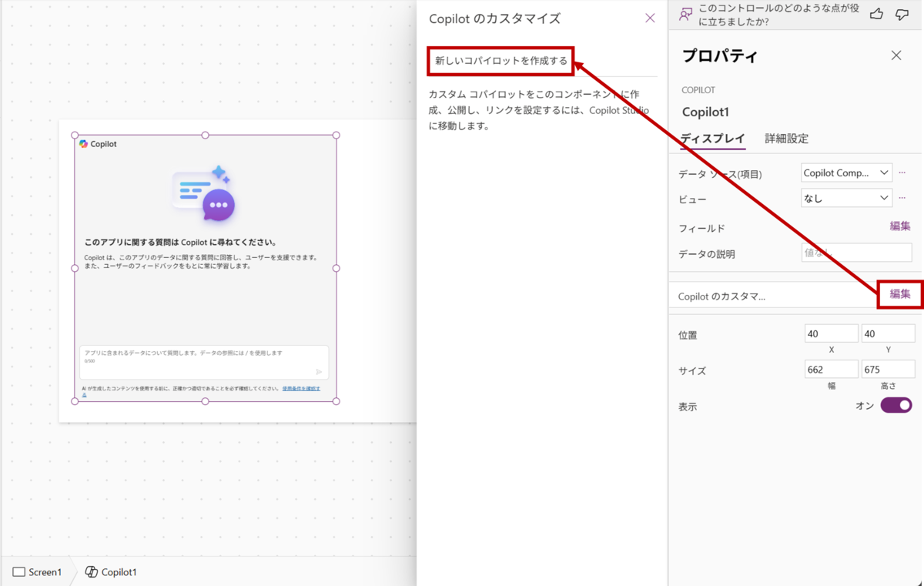
Task: Click the Copilot1 control name heading
Action: click(705, 112)
